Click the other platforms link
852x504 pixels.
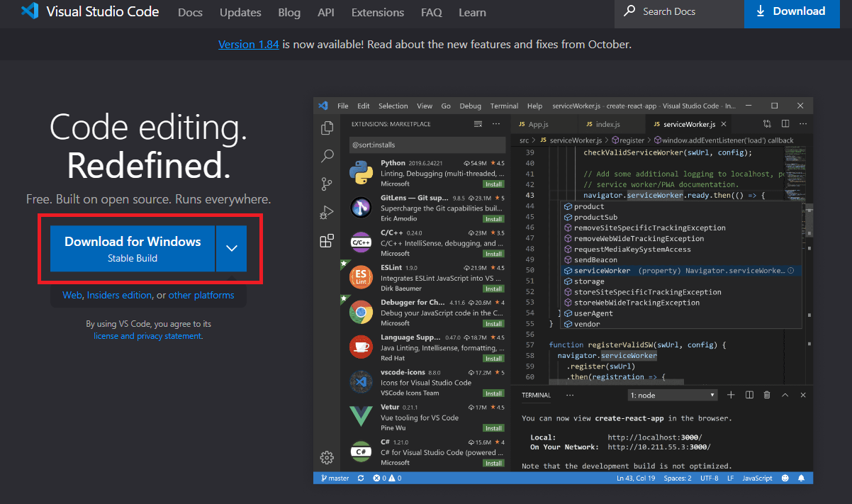click(201, 295)
